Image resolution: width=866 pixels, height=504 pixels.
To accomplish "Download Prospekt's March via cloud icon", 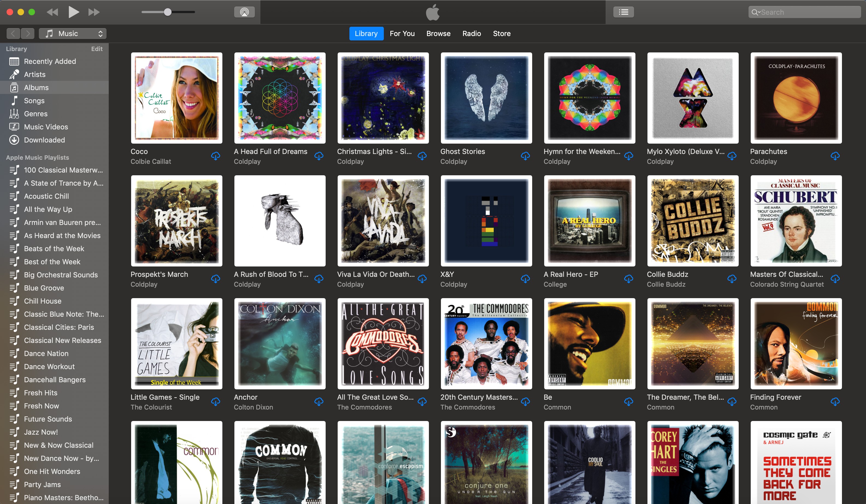I will click(x=216, y=279).
